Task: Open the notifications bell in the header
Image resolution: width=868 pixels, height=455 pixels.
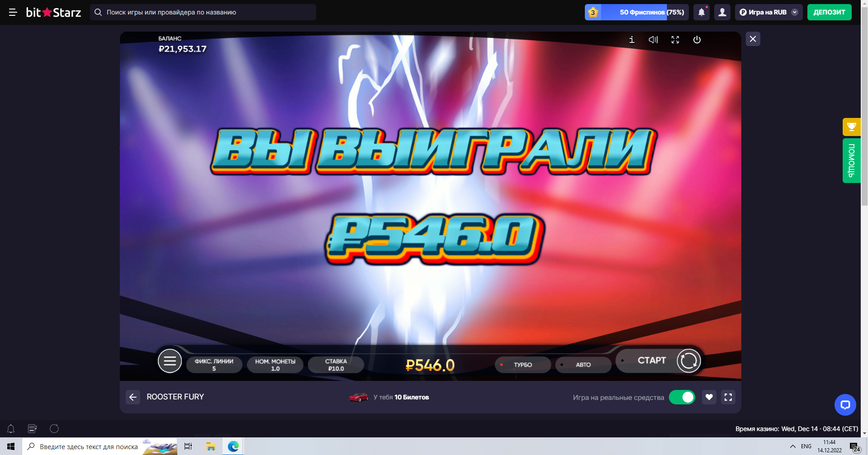Action: [x=702, y=12]
